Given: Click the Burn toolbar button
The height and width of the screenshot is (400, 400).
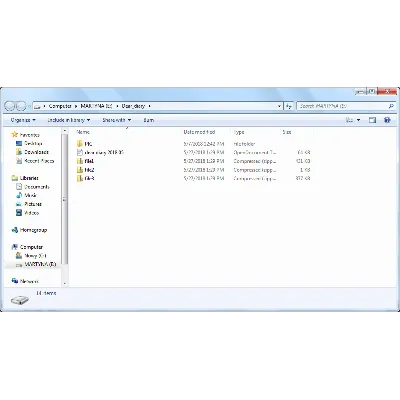Looking at the screenshot, I should pos(149,120).
